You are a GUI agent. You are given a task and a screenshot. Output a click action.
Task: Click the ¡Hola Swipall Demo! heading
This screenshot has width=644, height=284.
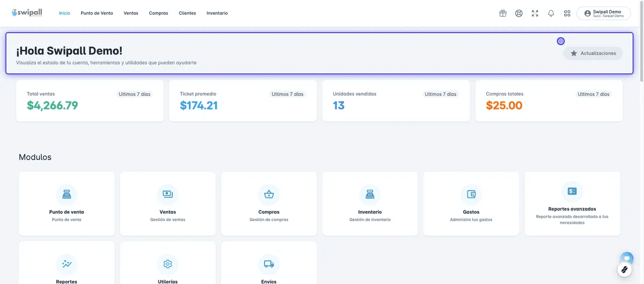(x=69, y=51)
